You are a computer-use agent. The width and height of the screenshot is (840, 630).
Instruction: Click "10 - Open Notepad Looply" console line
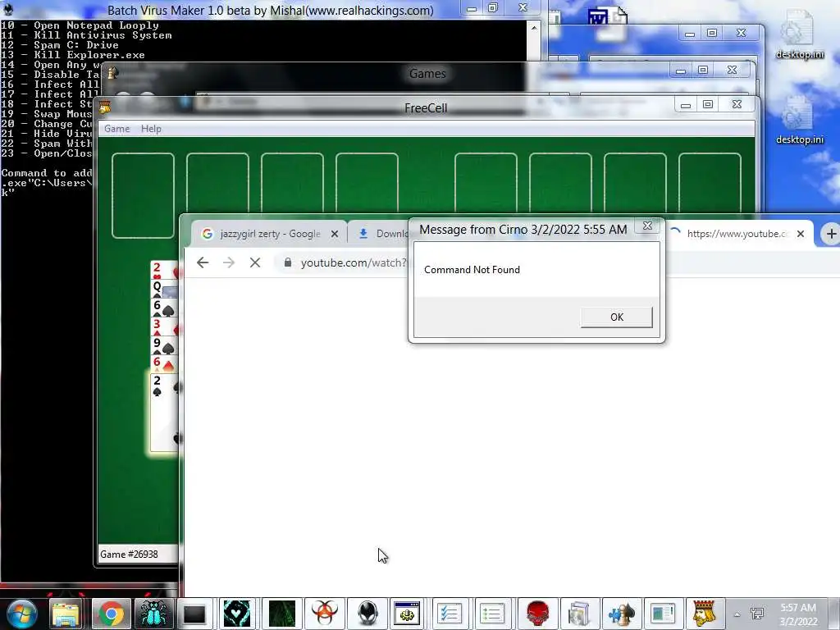tap(80, 25)
